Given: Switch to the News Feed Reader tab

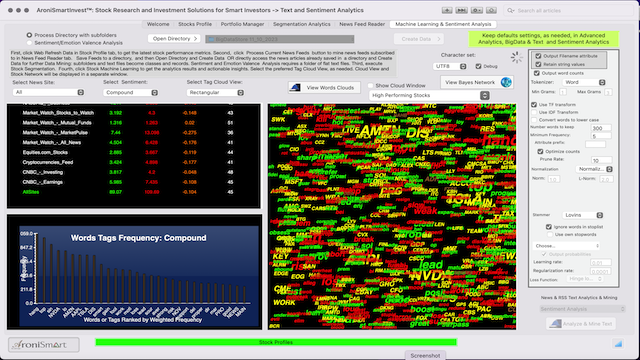Looking at the screenshot, I should 362,24.
